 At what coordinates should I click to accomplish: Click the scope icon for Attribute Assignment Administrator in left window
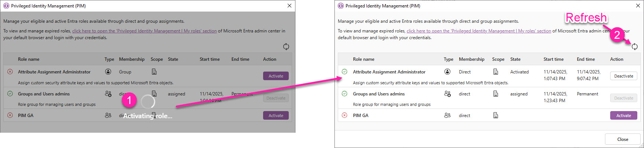click(154, 72)
